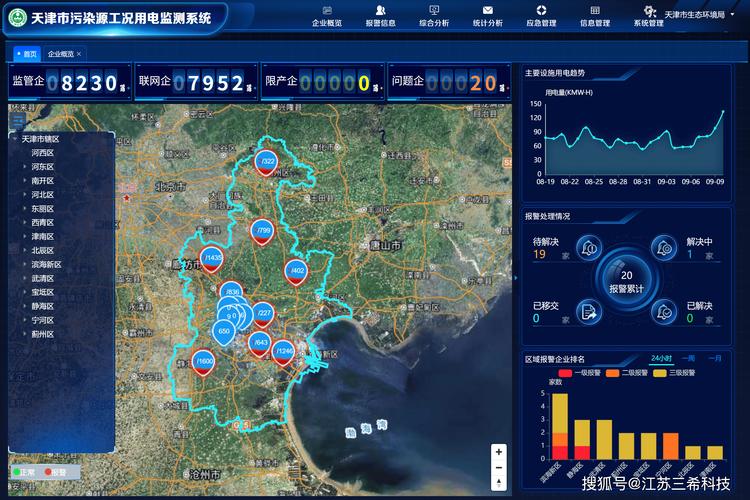Screen dimensions: 750x500
Task: Open the 应急管理 emergency management module
Action: pyautogui.click(x=541, y=16)
